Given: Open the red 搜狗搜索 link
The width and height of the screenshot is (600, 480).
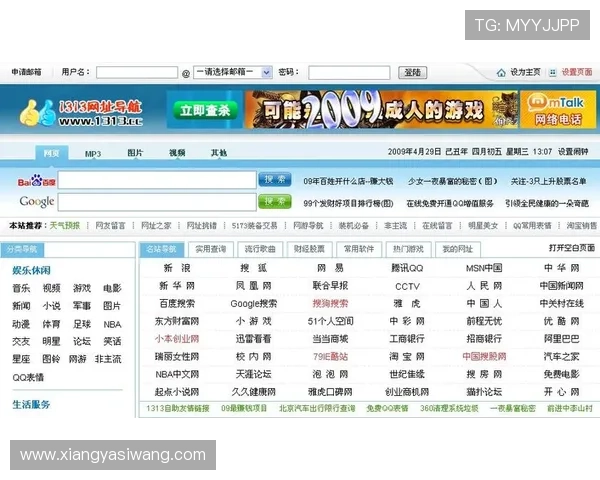Looking at the screenshot, I should click(330, 304).
